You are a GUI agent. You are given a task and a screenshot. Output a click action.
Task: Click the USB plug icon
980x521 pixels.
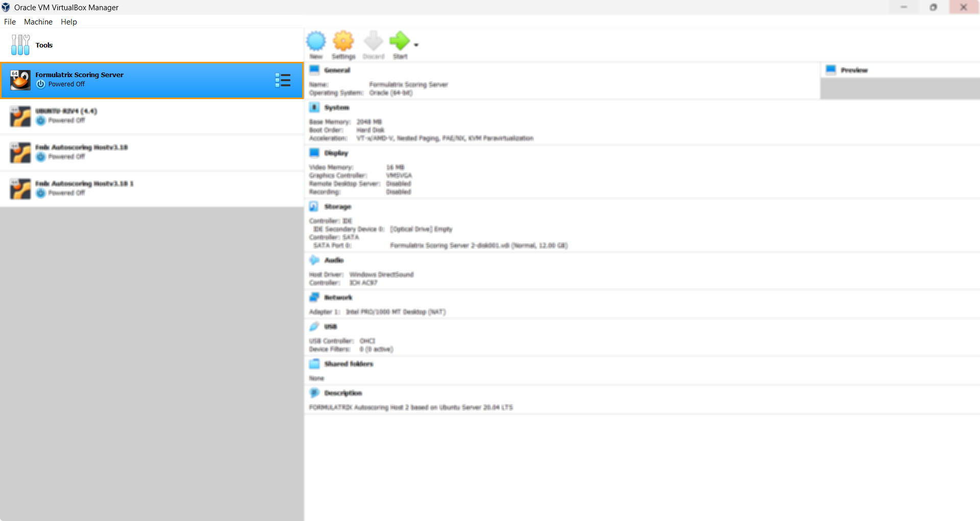[x=314, y=326]
